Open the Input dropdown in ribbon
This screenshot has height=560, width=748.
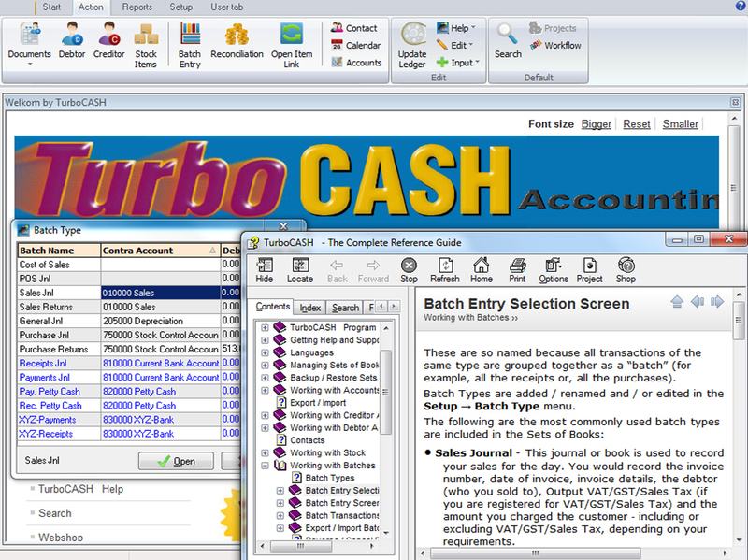(x=458, y=63)
